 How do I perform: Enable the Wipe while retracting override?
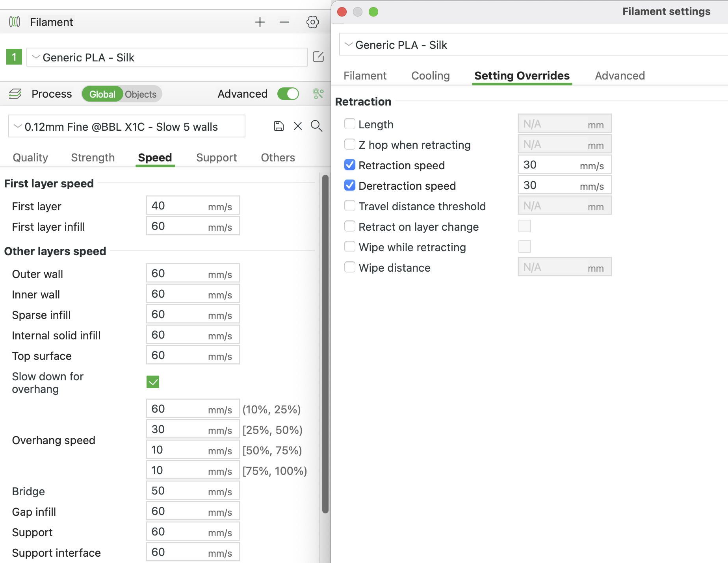pyautogui.click(x=349, y=247)
